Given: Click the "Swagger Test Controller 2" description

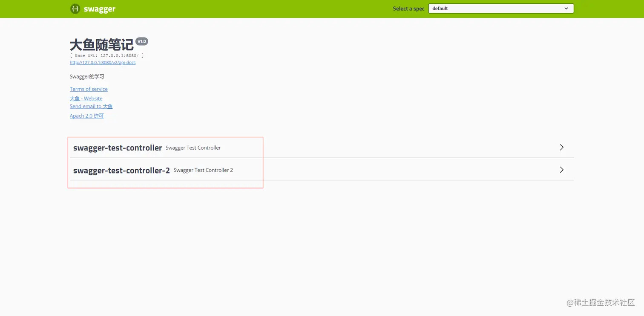Looking at the screenshot, I should [203, 170].
